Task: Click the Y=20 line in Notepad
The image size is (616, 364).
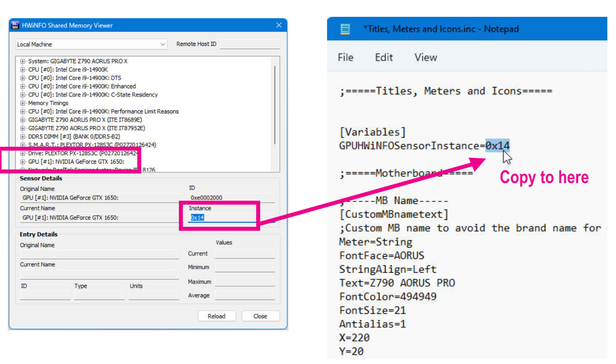Action: (x=351, y=351)
